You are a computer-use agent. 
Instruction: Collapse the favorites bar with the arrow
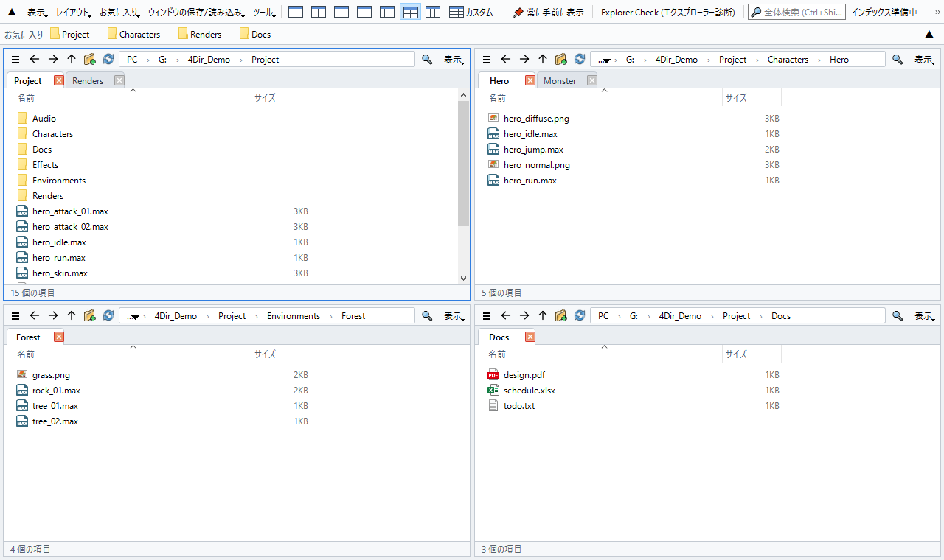(929, 34)
